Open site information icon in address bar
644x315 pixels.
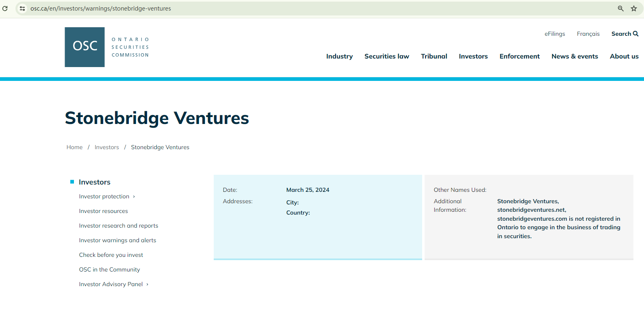click(x=22, y=8)
